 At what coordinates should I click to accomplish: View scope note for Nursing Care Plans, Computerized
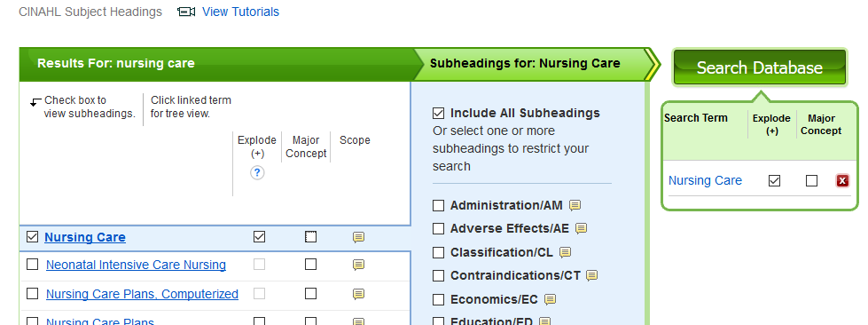359,293
